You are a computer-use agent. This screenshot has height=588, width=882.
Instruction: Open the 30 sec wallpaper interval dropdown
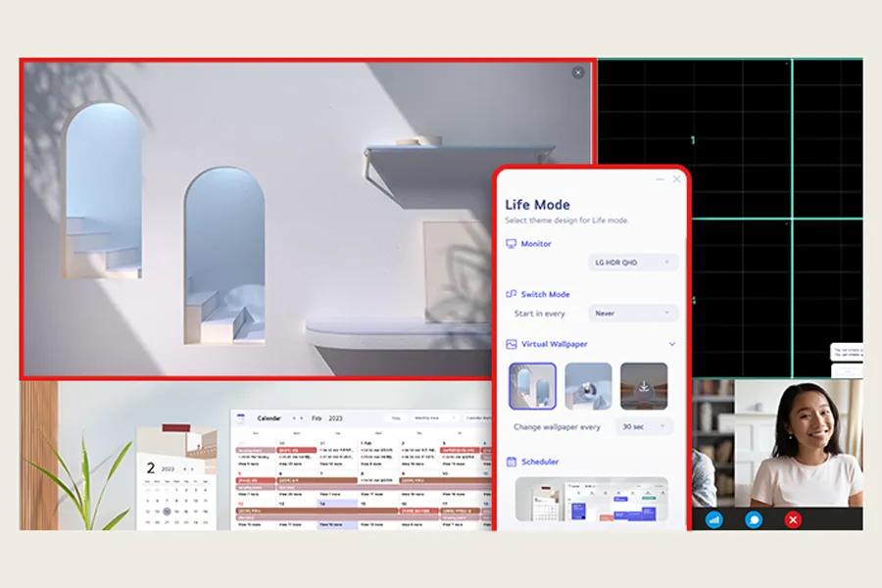click(x=642, y=425)
